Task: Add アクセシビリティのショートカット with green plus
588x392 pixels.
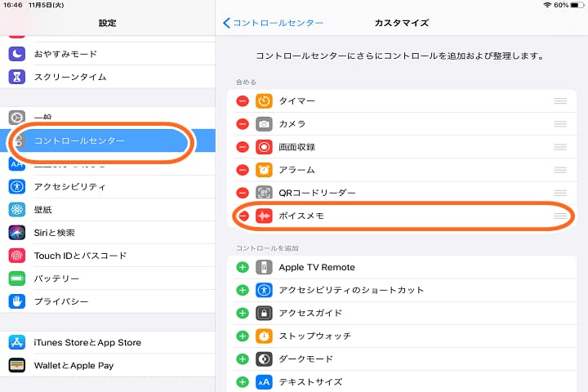Action: [x=243, y=290]
